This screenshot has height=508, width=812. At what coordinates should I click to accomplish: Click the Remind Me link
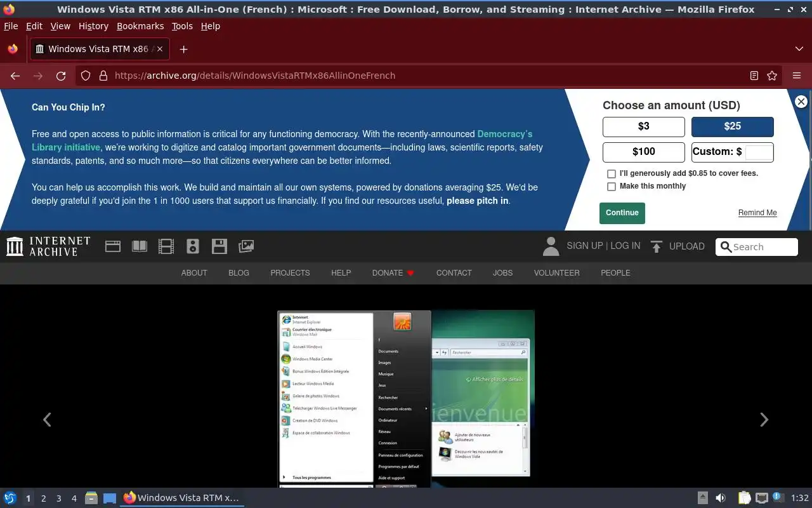pyautogui.click(x=757, y=213)
